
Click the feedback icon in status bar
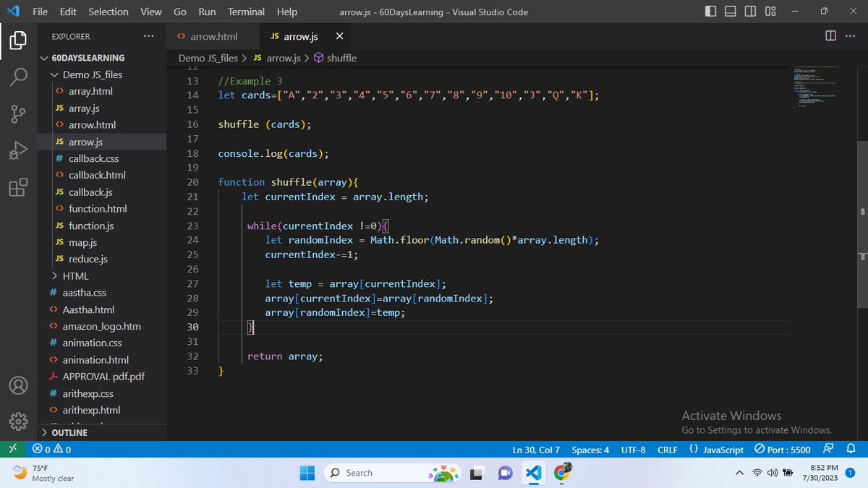829,450
